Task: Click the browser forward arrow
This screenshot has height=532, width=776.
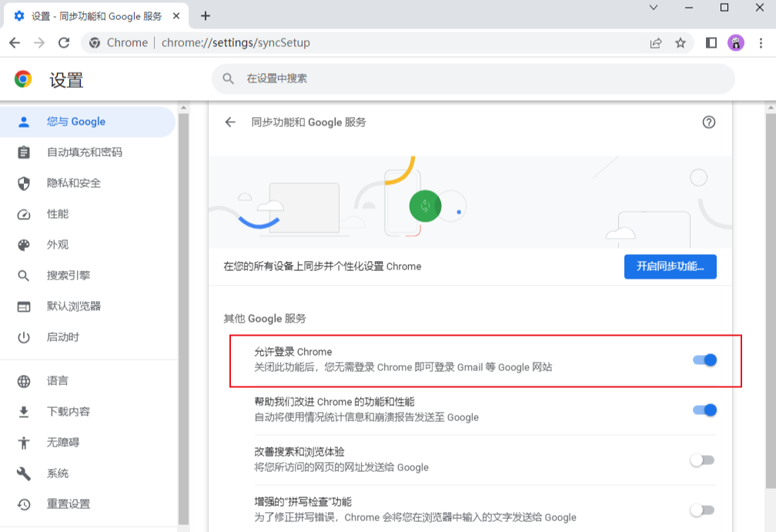Action: click(x=39, y=43)
